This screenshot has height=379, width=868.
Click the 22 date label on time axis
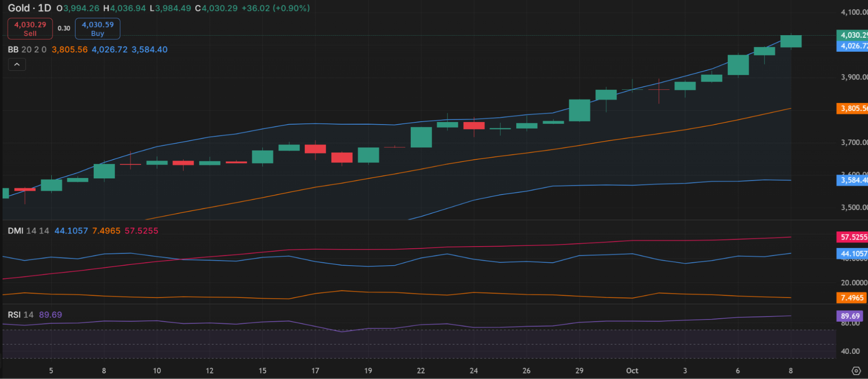point(420,371)
